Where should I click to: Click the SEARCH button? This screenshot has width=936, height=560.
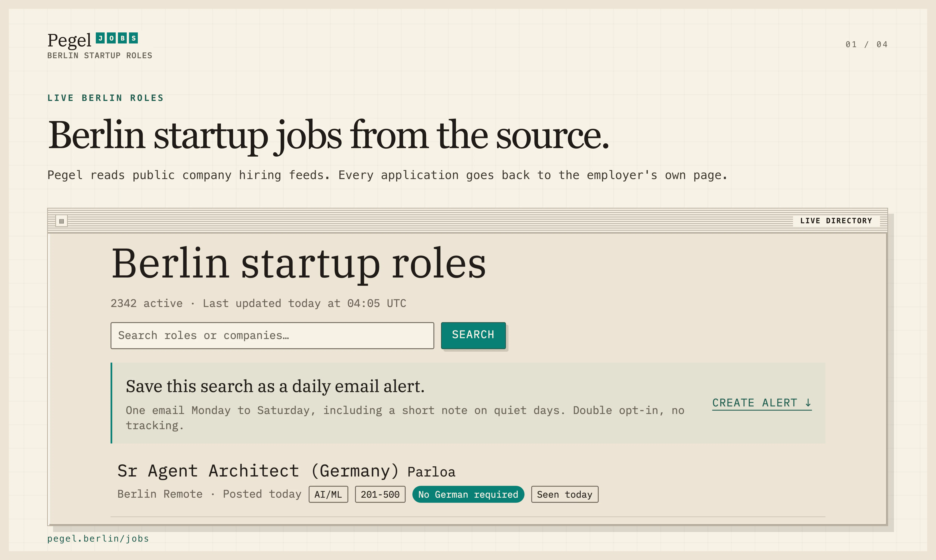tap(473, 335)
